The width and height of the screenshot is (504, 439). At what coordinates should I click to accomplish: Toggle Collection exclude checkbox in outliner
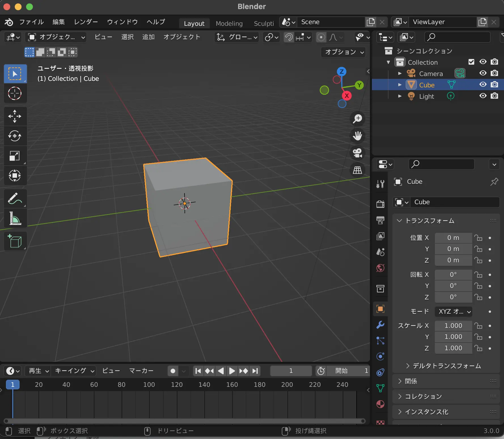(471, 62)
